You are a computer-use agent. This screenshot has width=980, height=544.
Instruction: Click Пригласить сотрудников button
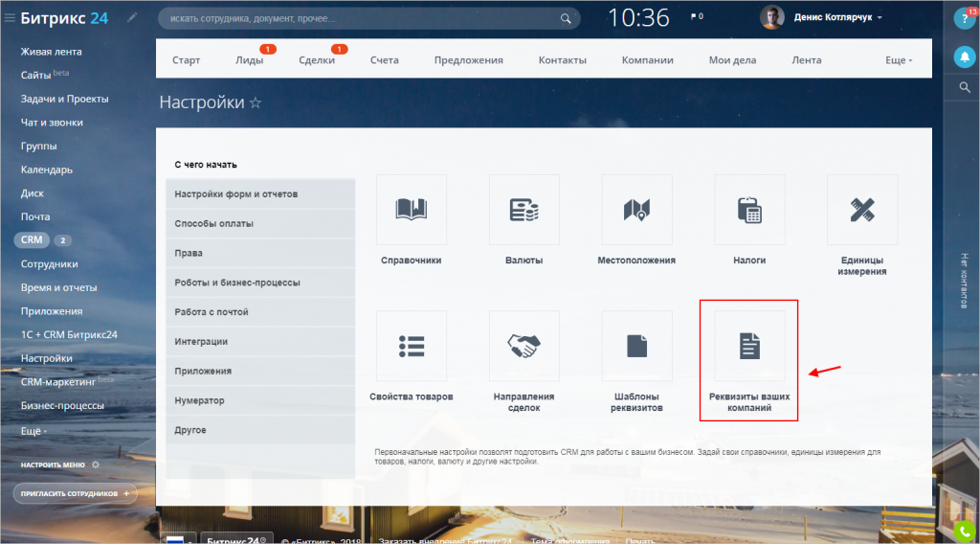pyautogui.click(x=75, y=493)
